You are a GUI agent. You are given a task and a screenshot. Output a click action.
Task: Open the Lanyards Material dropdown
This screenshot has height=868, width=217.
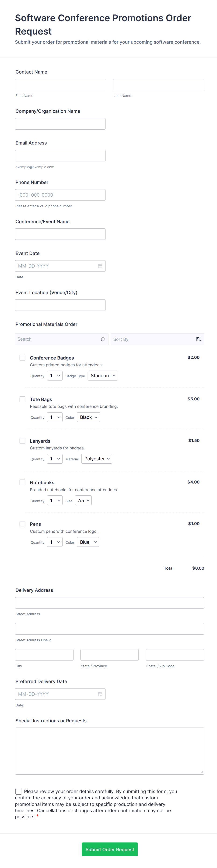click(x=97, y=459)
